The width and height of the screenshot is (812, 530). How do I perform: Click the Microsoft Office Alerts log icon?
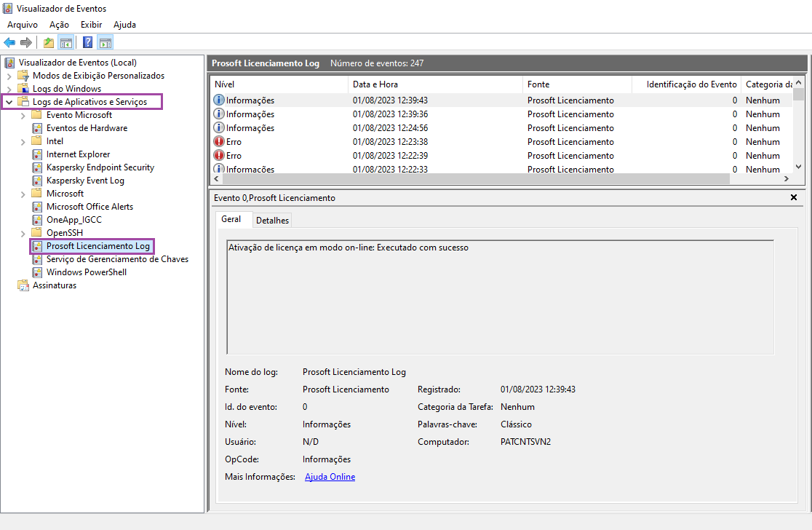[37, 207]
